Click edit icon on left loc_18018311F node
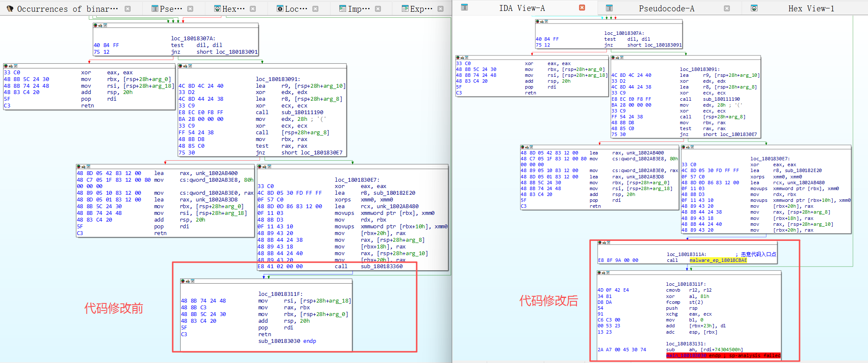Image resolution: width=868 pixels, height=363 pixels. point(188,281)
